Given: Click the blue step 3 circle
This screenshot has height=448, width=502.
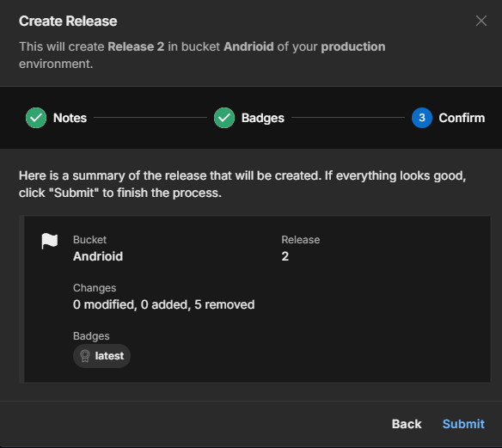Looking at the screenshot, I should click(422, 118).
